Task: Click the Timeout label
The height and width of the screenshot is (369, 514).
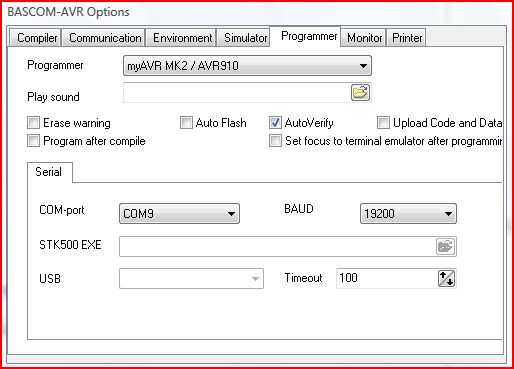Action: (303, 278)
